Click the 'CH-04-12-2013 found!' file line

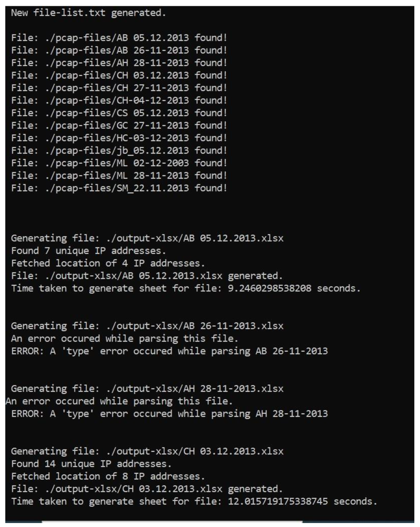pyautogui.click(x=119, y=100)
